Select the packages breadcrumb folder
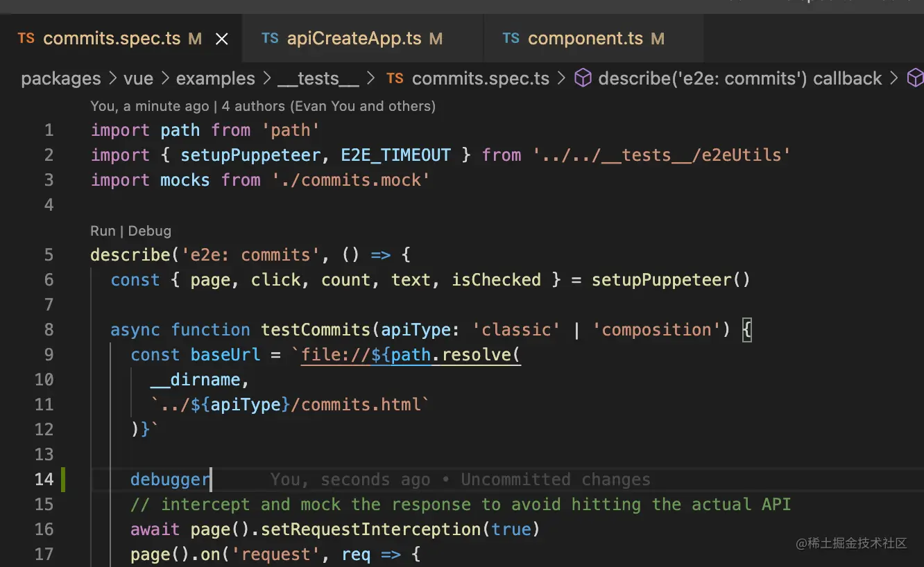This screenshot has height=567, width=924. point(60,79)
